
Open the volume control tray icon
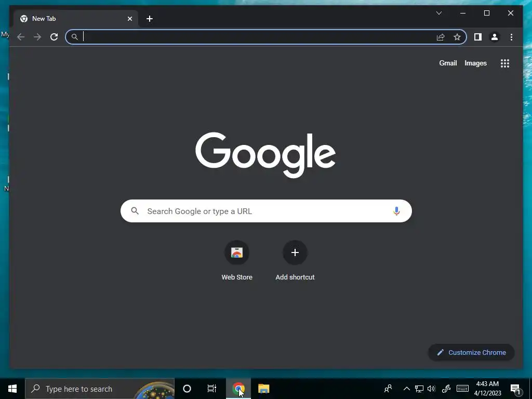pos(432,389)
